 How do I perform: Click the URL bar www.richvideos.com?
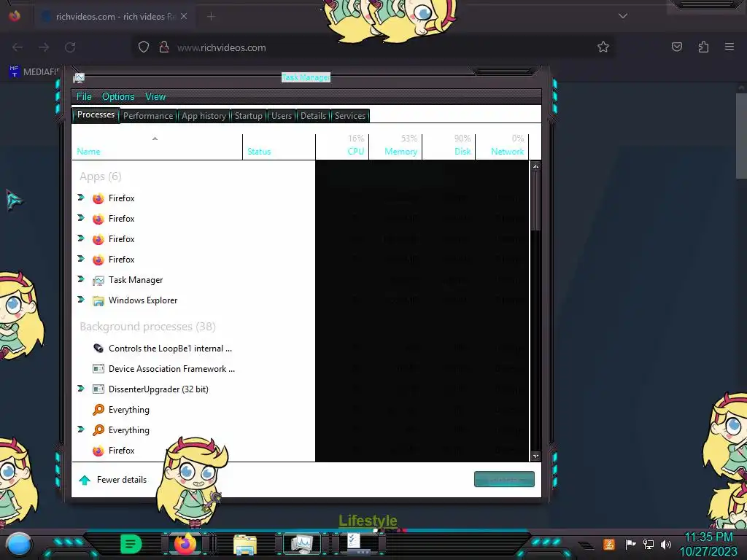[222, 47]
